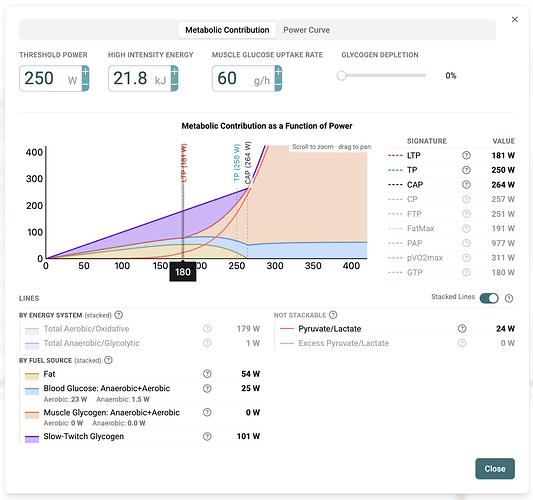Open help icon for FTP signature
The height and width of the screenshot is (500, 533).
point(466,214)
